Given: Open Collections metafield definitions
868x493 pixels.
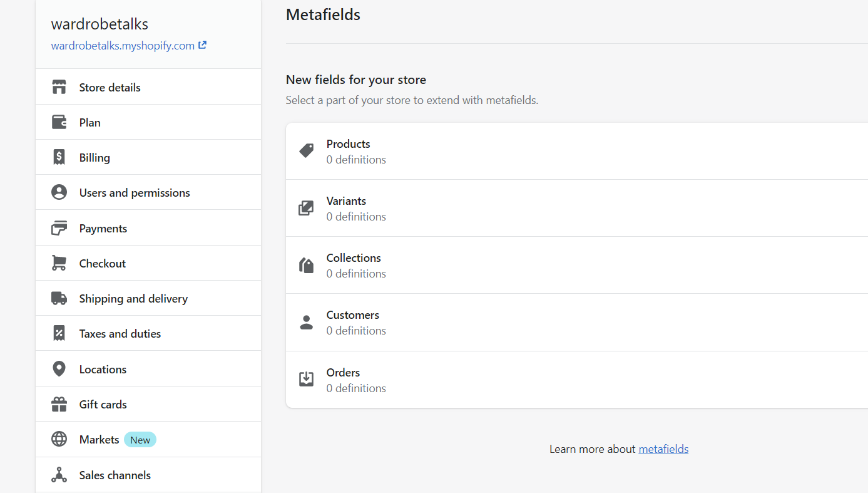Looking at the screenshot, I should pos(577,265).
